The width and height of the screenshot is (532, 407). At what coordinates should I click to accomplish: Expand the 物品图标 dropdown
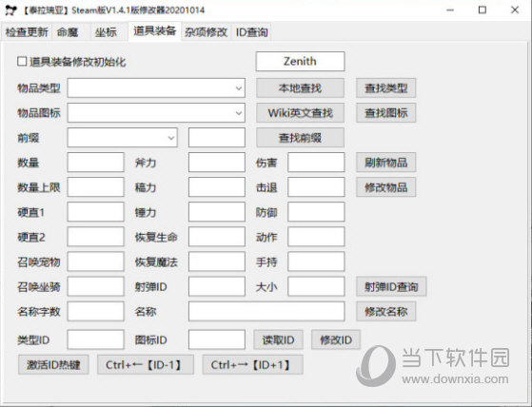(x=239, y=113)
